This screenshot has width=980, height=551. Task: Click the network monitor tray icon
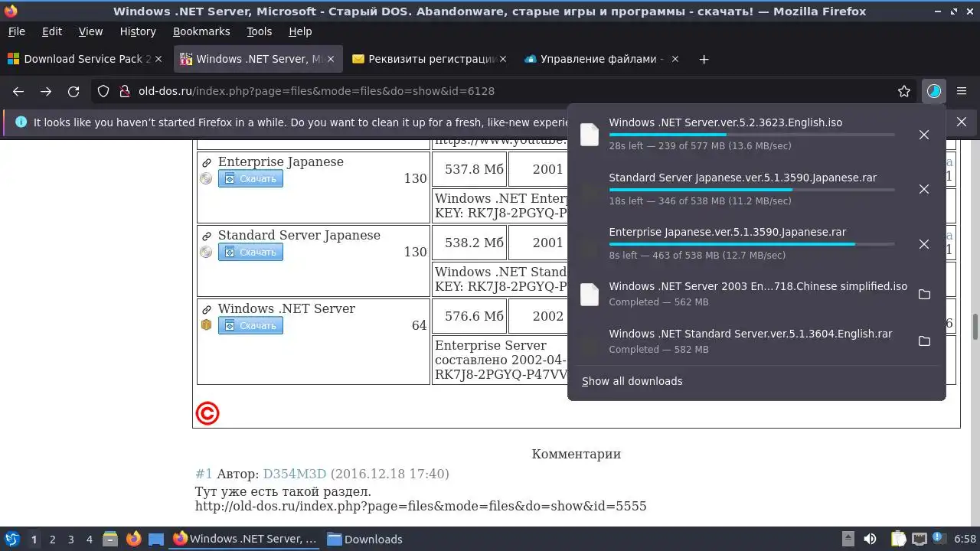[x=920, y=540]
